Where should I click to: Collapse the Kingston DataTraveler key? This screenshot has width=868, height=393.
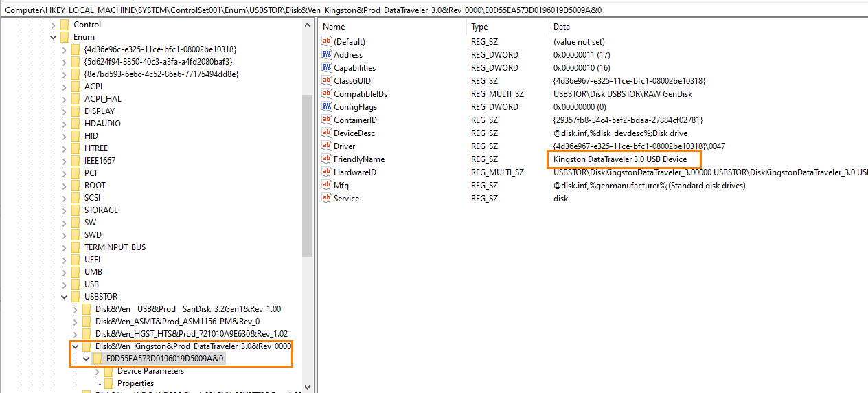[x=76, y=346]
